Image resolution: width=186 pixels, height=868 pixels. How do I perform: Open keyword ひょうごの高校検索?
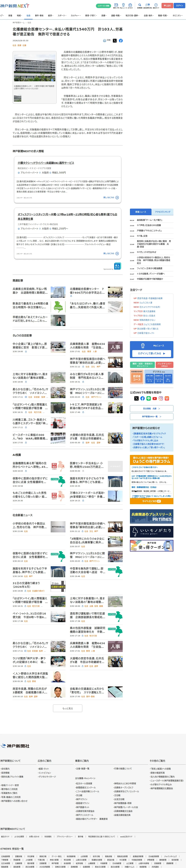point(152,324)
